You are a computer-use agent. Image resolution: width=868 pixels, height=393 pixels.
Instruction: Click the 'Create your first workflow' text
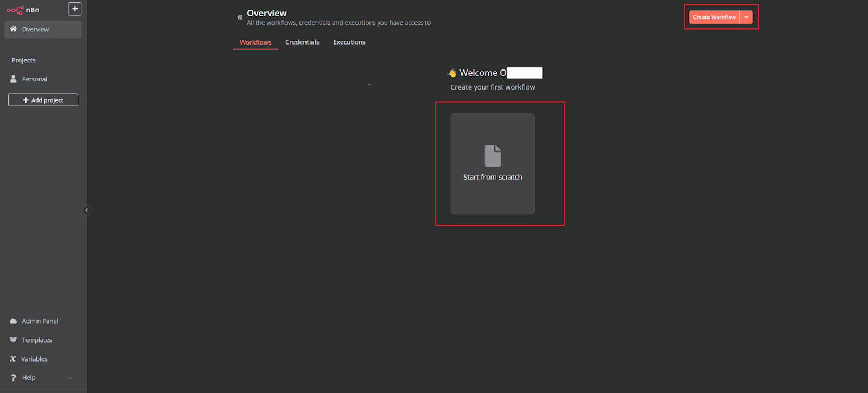coord(493,87)
